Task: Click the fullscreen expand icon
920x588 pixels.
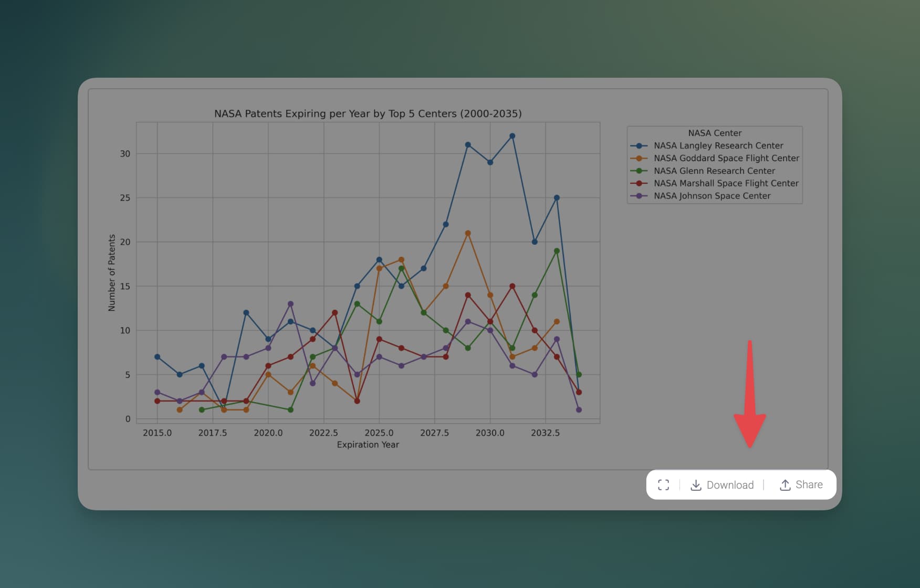Action: click(x=663, y=485)
